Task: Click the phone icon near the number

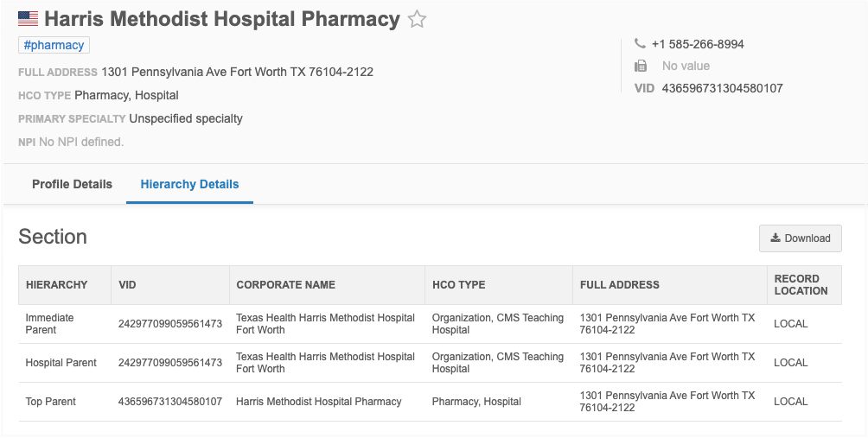Action: coord(640,44)
